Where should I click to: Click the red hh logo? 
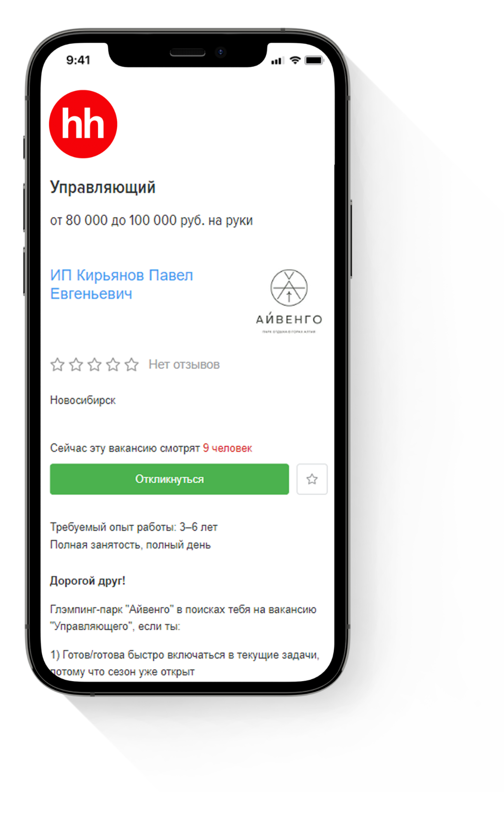[x=83, y=124]
